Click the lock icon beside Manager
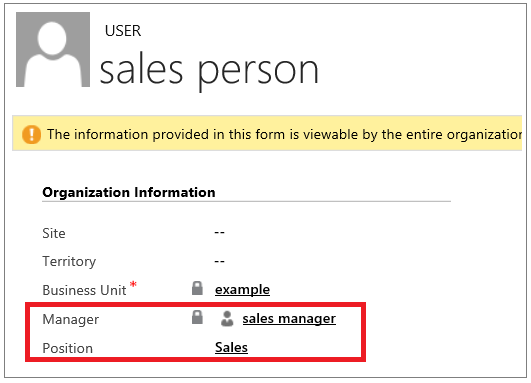 [x=197, y=317]
